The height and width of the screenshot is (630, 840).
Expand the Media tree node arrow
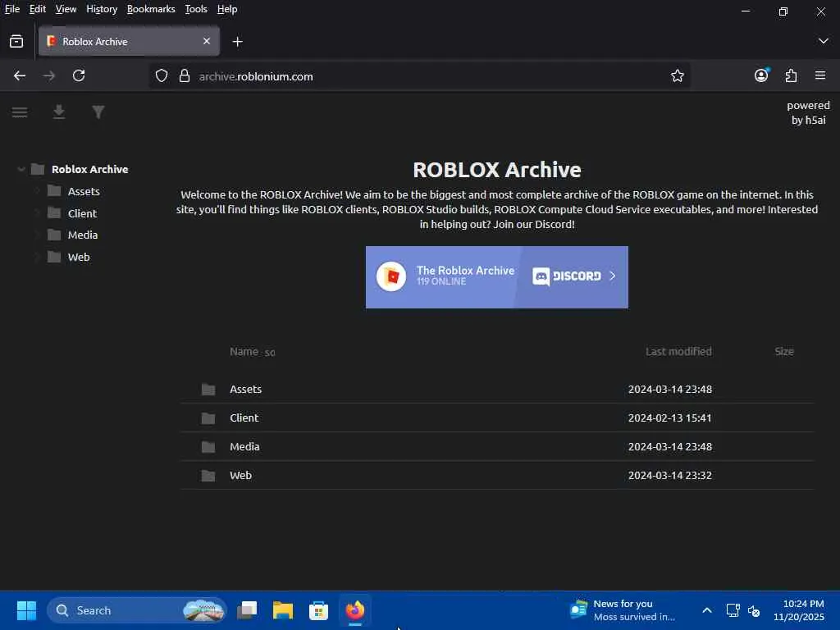tap(38, 235)
